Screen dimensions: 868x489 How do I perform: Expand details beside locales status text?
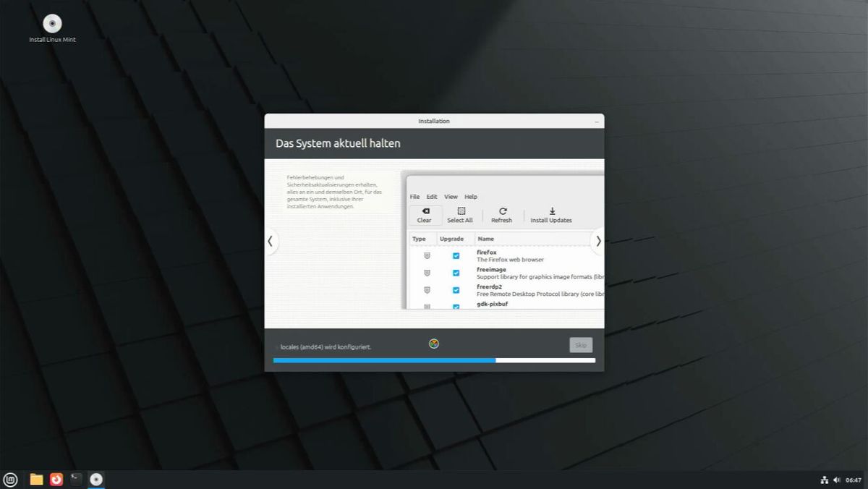pyautogui.click(x=276, y=347)
